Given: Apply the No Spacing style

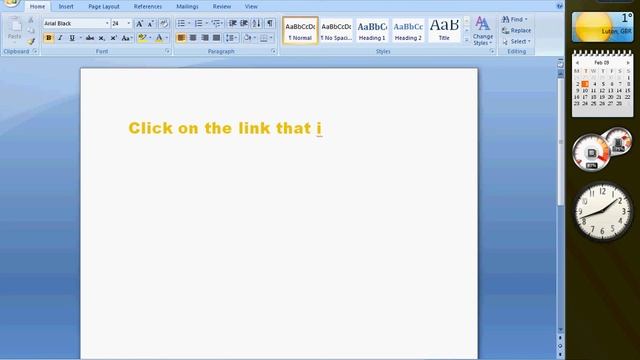Looking at the screenshot, I should coord(336,30).
